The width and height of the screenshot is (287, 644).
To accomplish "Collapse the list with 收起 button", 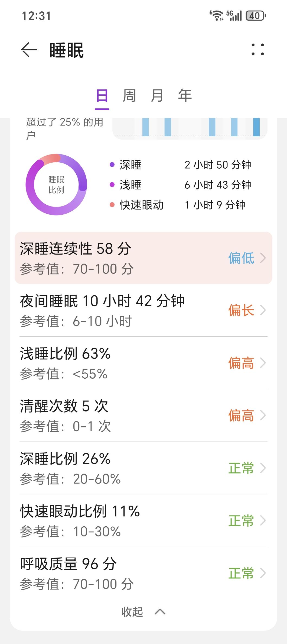I will [143, 612].
